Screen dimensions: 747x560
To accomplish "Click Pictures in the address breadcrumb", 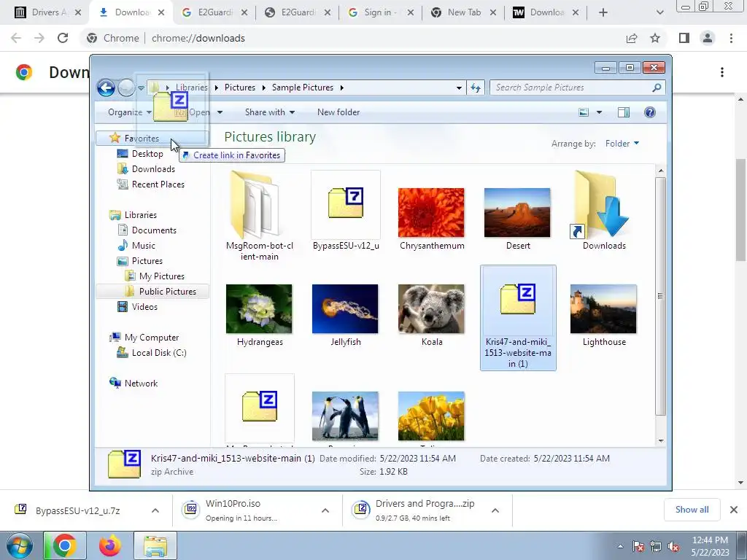I will pos(239,87).
